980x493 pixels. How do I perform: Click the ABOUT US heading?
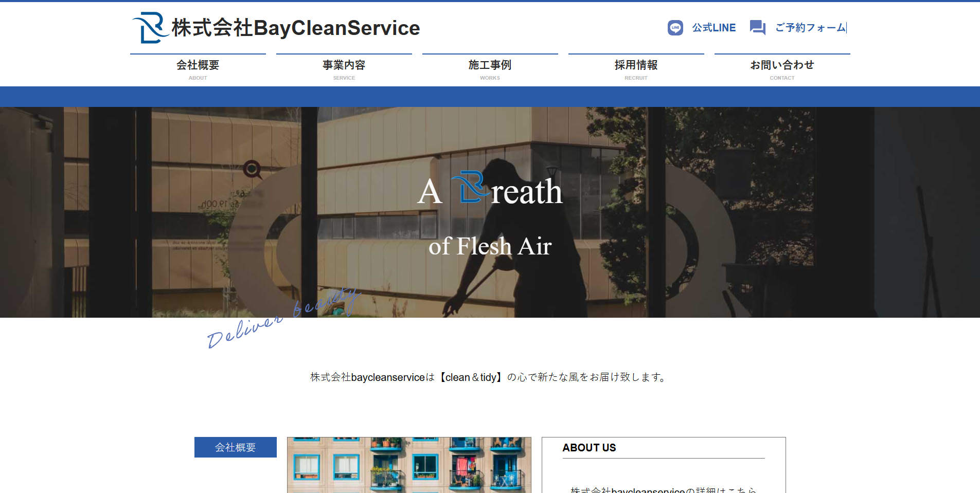[x=589, y=448]
